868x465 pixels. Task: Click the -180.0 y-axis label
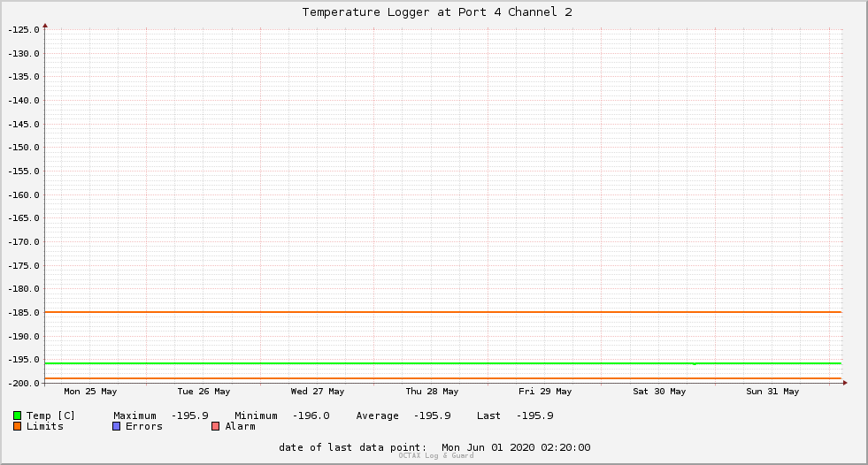[24, 289]
